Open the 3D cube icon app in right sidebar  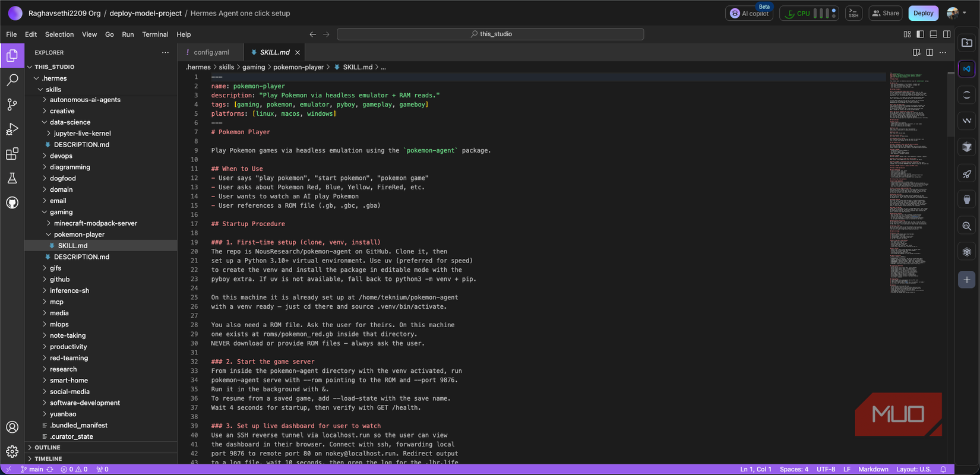[x=967, y=147]
